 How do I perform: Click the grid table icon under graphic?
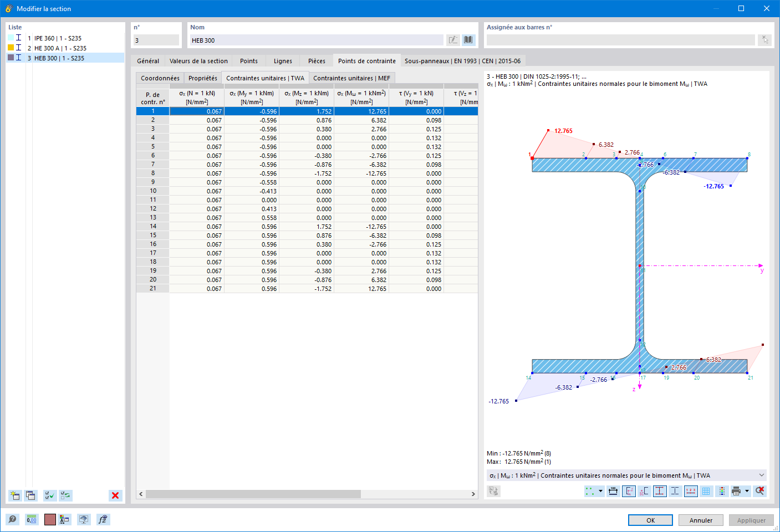pos(706,491)
